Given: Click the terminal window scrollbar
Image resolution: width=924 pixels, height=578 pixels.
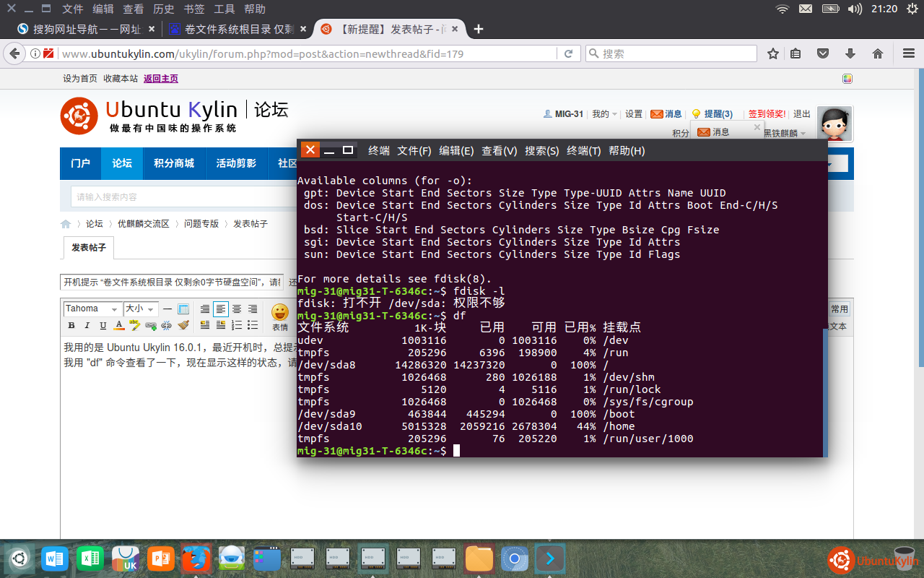Looking at the screenshot, I should point(825,392).
